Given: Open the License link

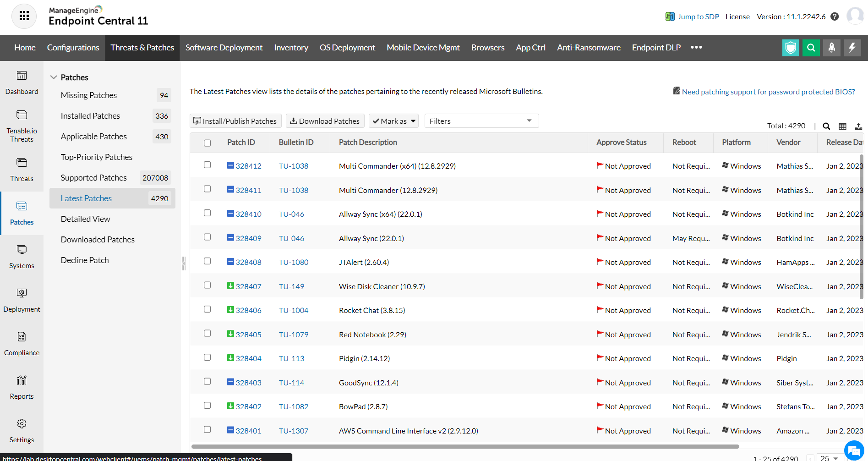Looking at the screenshot, I should click(737, 16).
